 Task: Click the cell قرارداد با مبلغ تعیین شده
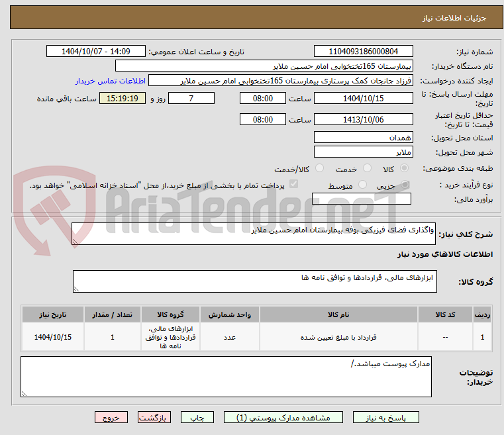click(338, 337)
